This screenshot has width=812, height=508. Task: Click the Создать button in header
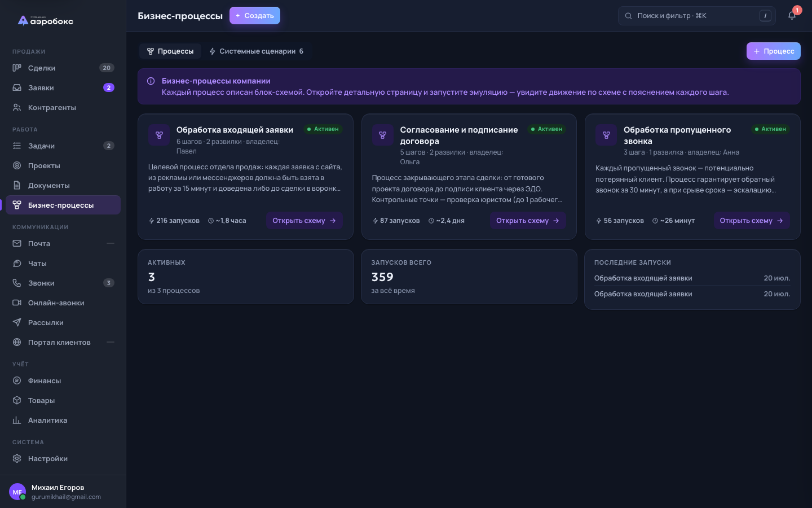pyautogui.click(x=255, y=16)
